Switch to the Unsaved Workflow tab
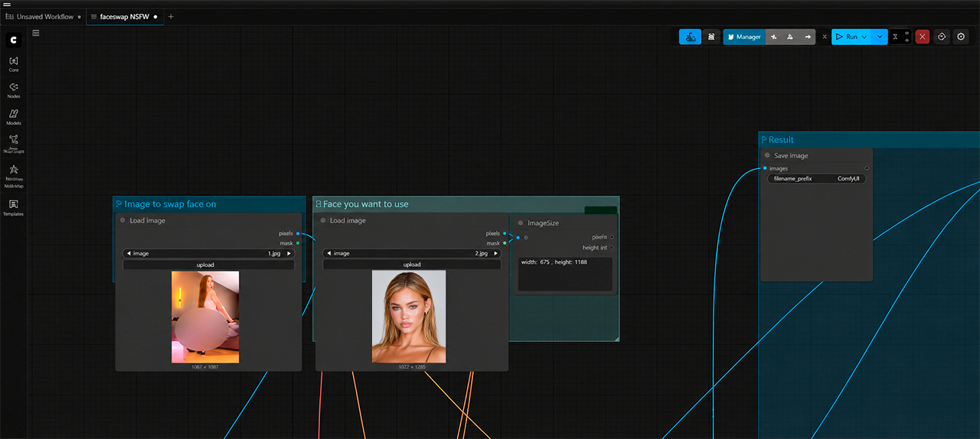Image resolution: width=980 pixels, height=439 pixels. point(43,16)
